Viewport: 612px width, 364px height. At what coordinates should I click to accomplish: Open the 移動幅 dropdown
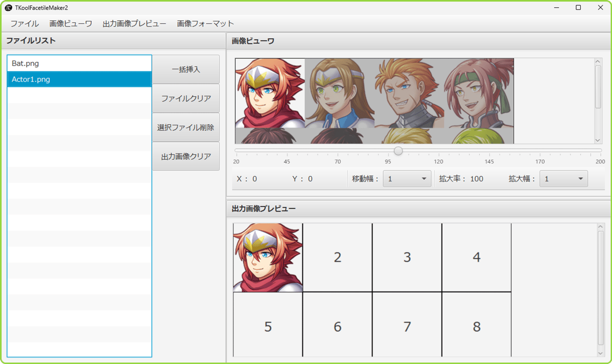(x=407, y=179)
